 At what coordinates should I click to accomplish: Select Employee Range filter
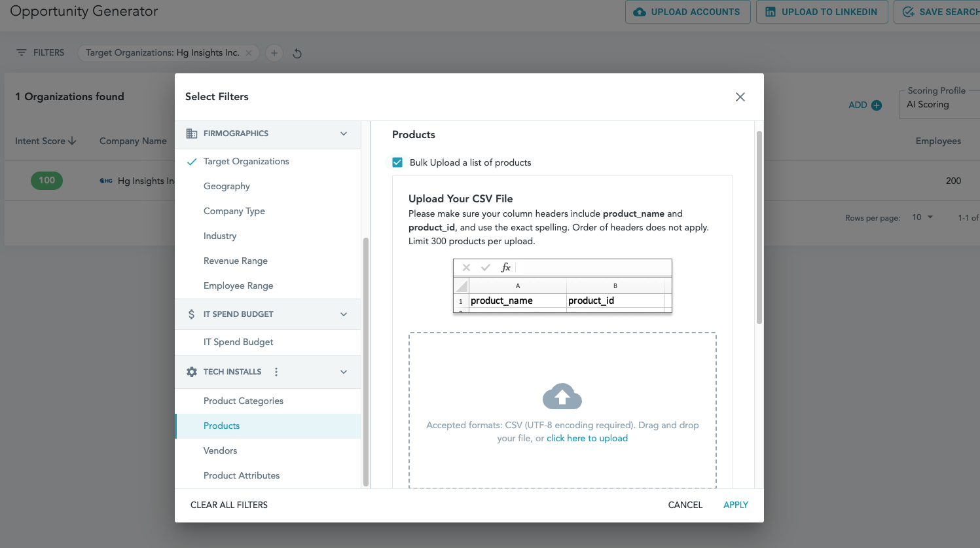tap(268, 286)
